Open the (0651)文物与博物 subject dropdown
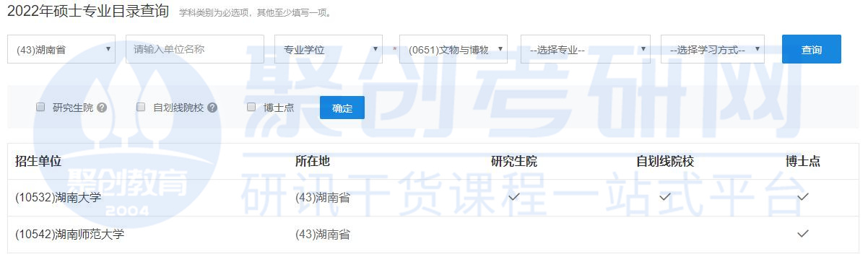868x262 pixels. [x=453, y=49]
